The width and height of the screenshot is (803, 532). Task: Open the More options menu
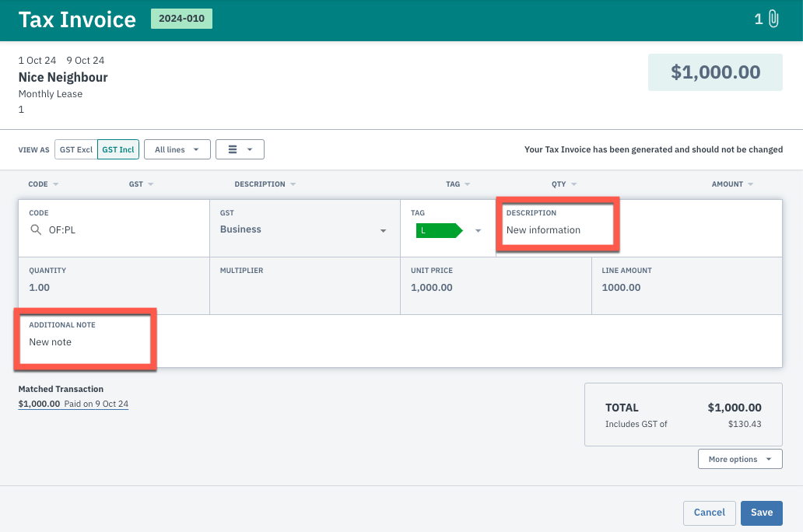(x=740, y=459)
